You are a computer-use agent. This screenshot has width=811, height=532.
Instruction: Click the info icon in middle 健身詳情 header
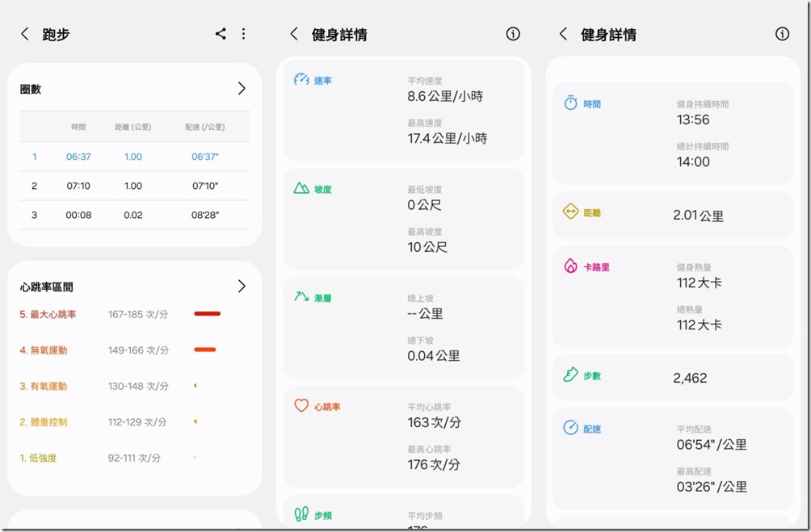pyautogui.click(x=513, y=34)
